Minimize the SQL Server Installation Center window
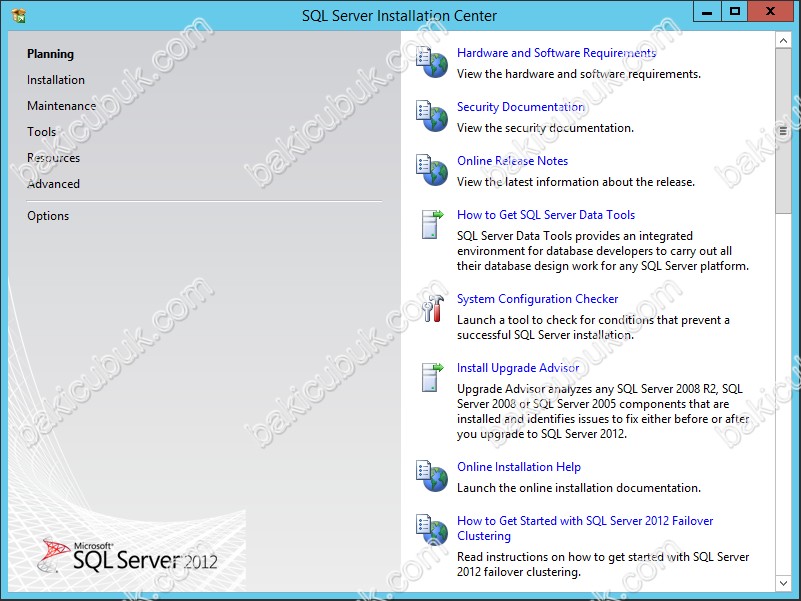801x601 pixels. coord(707,12)
